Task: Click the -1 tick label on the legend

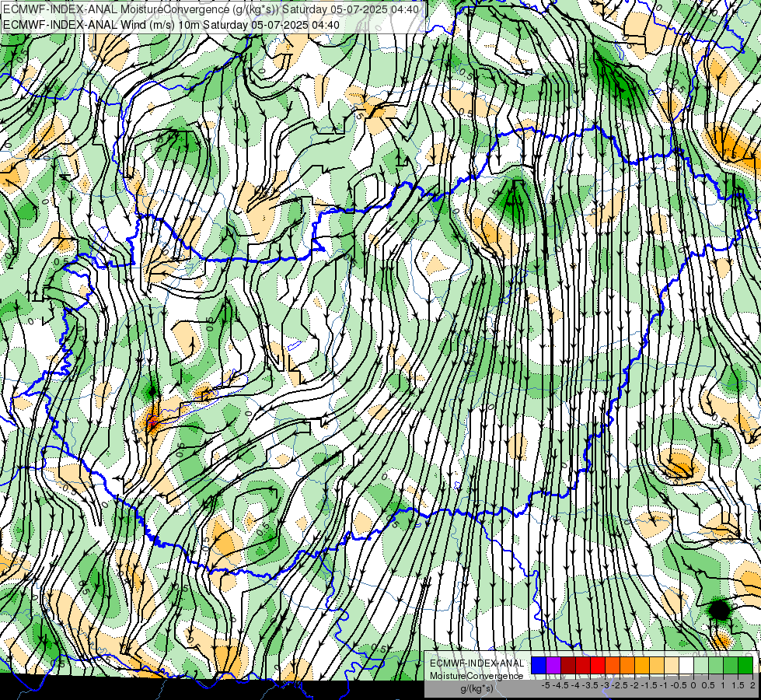Action: pos(664,685)
